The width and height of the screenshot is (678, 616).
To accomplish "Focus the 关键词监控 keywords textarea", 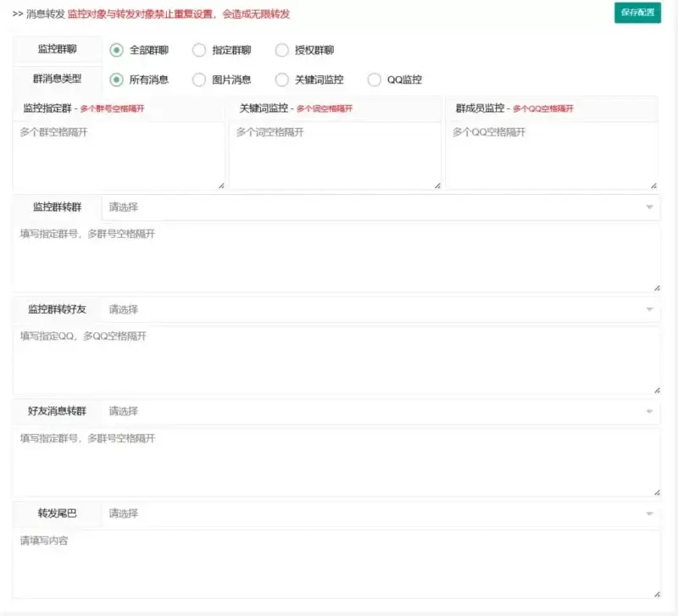I will [x=335, y=156].
